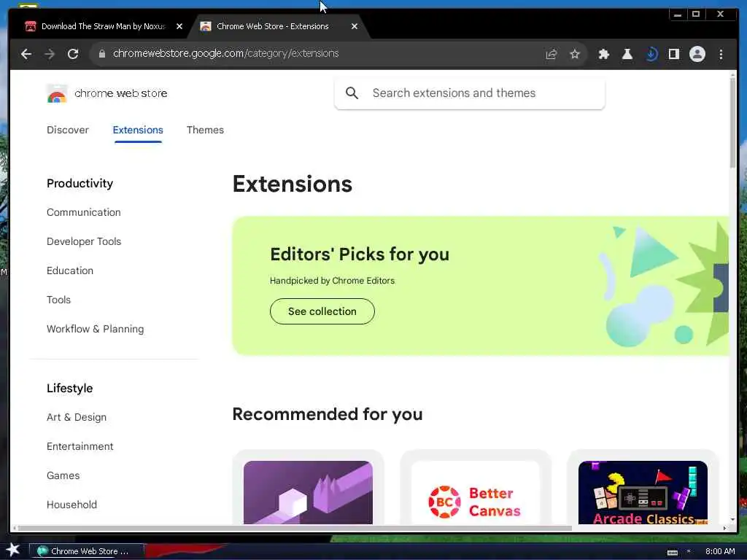Open the Extensions puzzle-piece menu
Screen dimensions: 747x560
603,54
